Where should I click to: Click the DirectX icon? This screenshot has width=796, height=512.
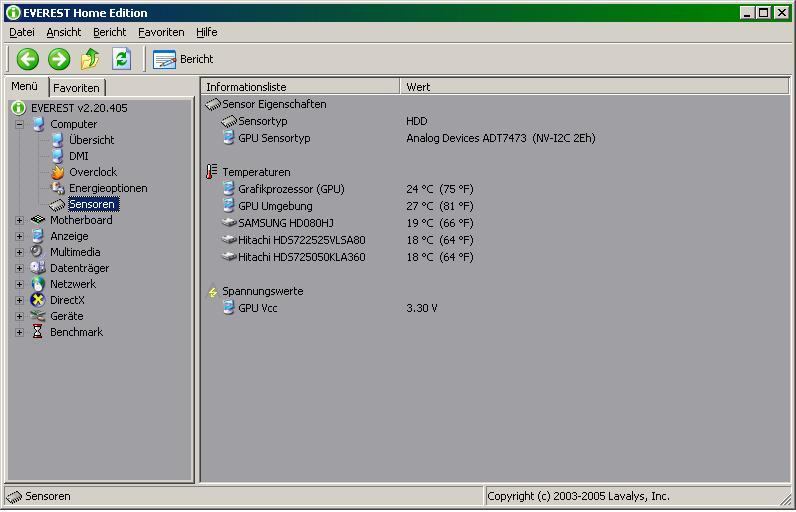click(38, 300)
